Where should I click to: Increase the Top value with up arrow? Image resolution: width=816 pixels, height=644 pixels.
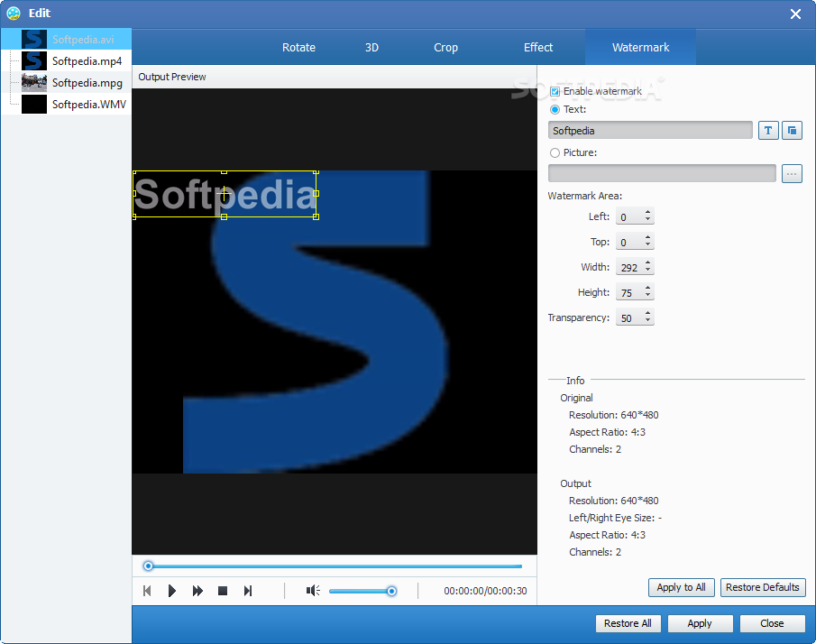(x=648, y=237)
